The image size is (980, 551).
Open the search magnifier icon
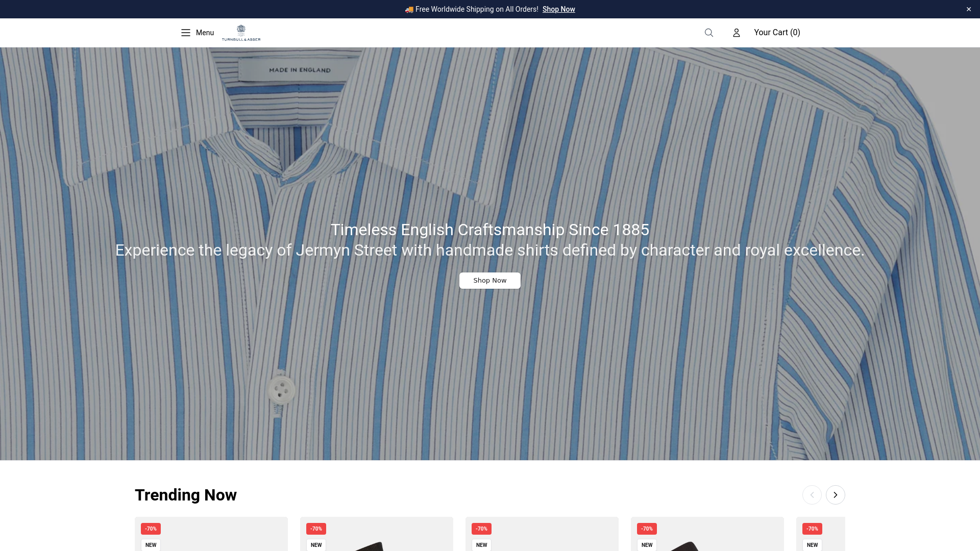[708, 33]
